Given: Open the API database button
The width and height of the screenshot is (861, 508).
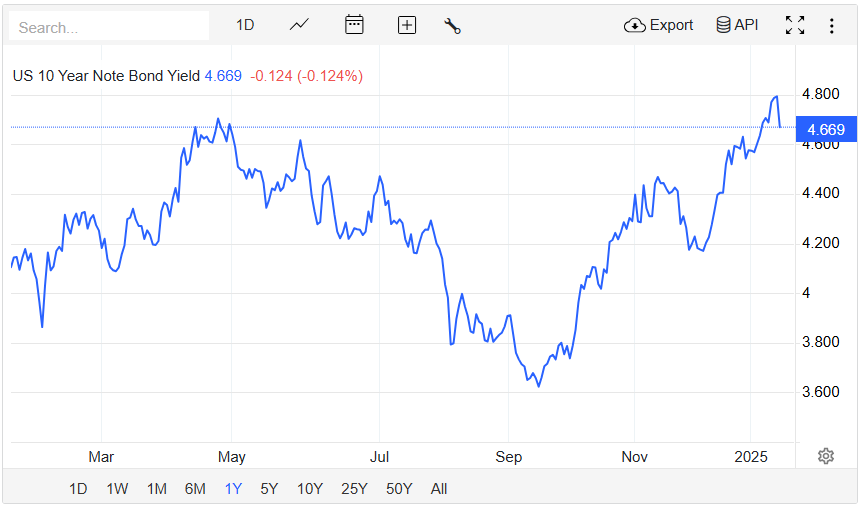Looking at the screenshot, I should [x=737, y=25].
